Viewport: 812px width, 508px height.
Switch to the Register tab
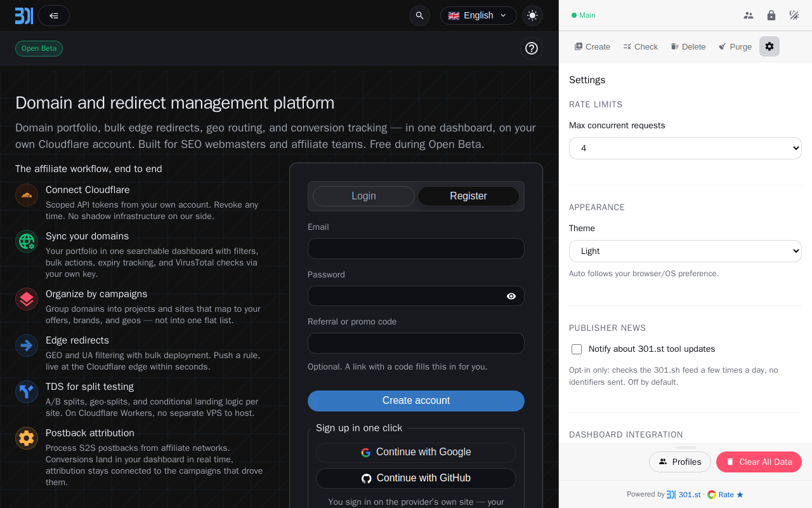[468, 196]
